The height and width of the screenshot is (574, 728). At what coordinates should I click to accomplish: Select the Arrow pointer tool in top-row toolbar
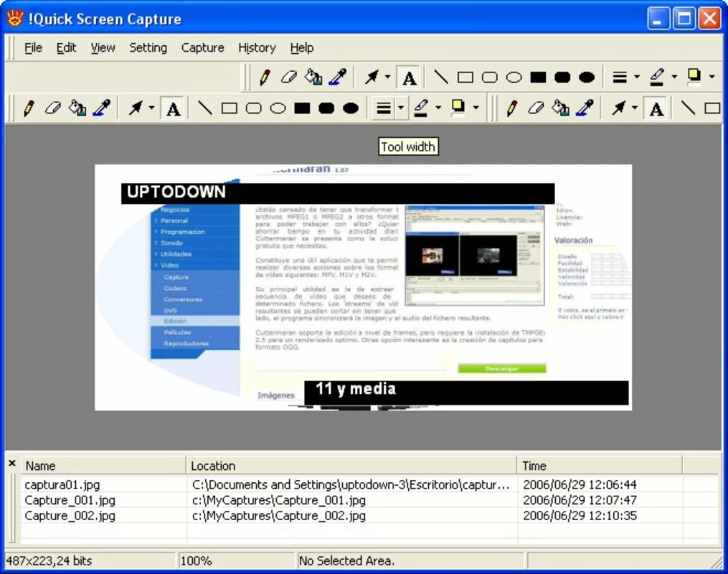(x=372, y=77)
